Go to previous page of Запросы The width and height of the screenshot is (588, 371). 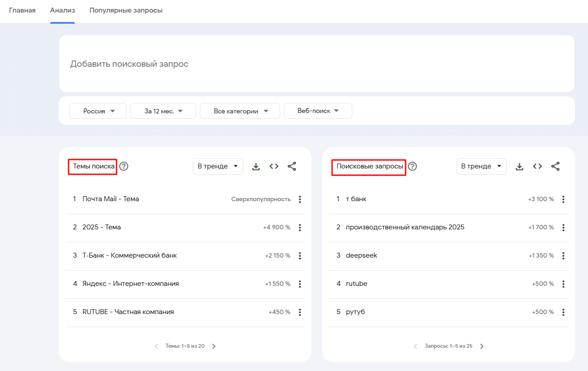[415, 346]
